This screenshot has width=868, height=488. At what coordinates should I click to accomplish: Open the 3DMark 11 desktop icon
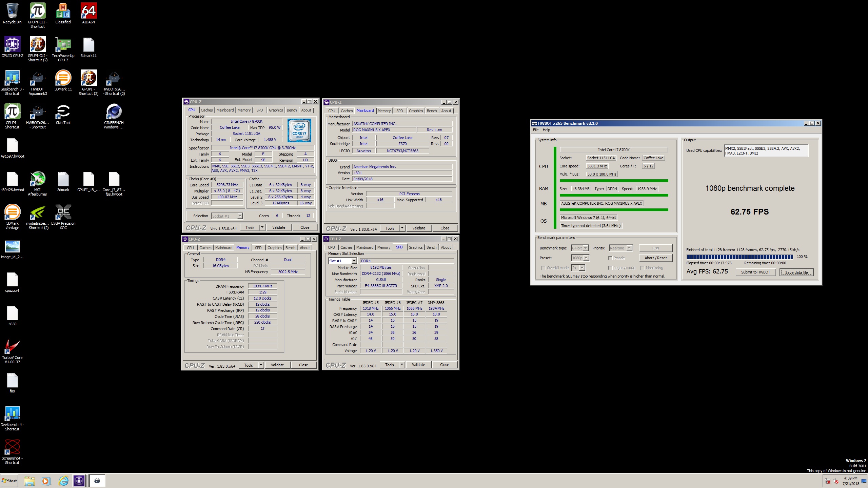coord(63,81)
